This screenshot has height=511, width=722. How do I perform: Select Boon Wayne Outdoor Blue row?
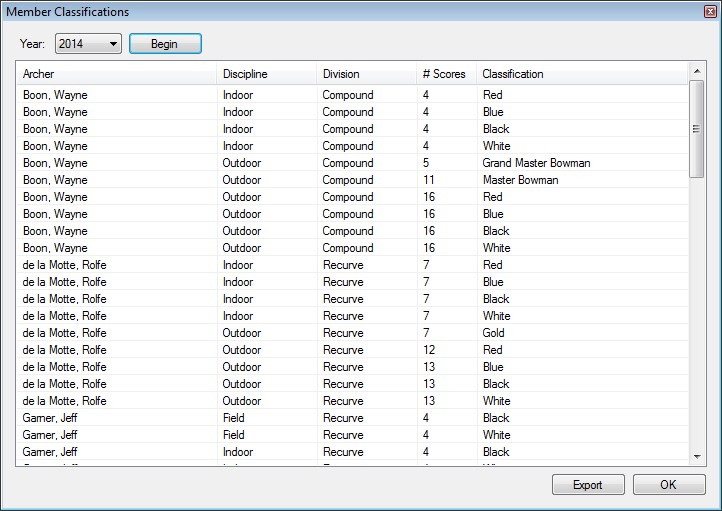(353, 214)
